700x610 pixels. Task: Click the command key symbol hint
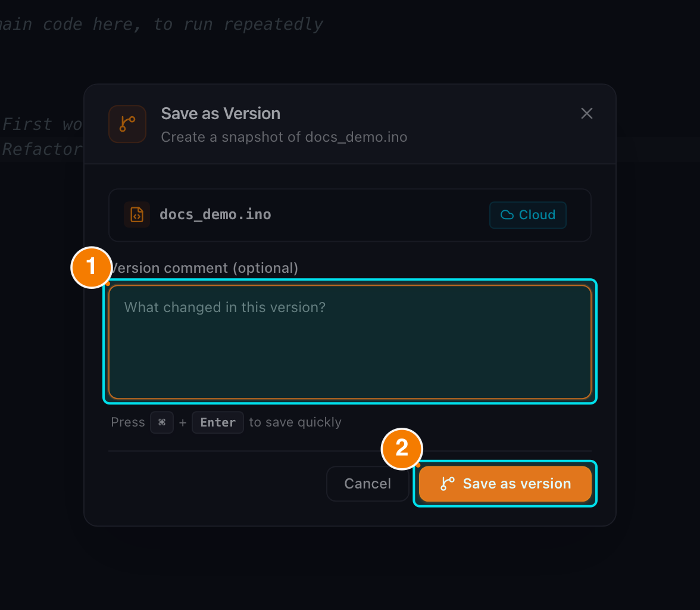click(x=162, y=422)
